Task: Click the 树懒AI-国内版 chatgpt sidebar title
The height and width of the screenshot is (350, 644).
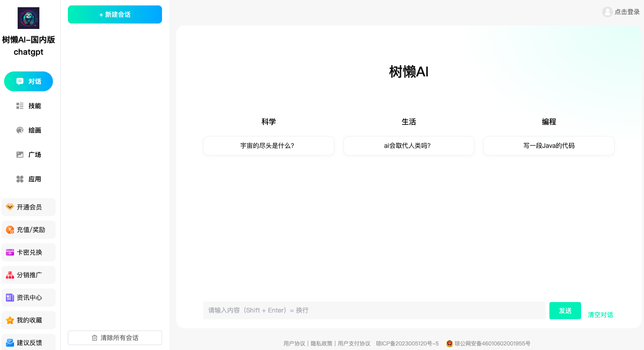Action: coord(29,46)
